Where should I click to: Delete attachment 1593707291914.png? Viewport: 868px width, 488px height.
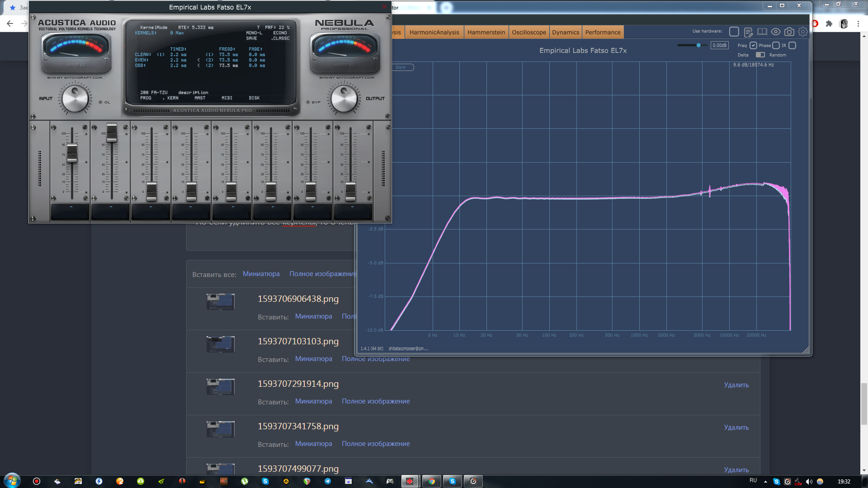click(x=736, y=385)
